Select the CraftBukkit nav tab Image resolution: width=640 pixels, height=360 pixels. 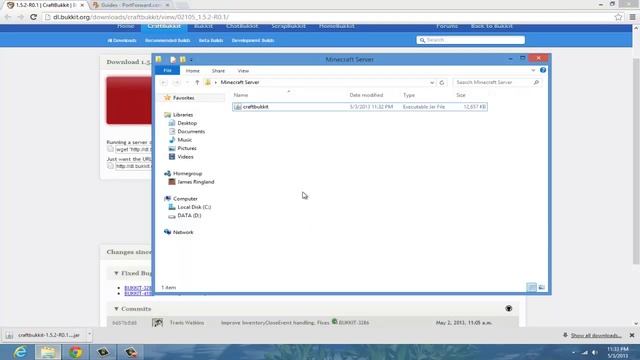(164, 26)
